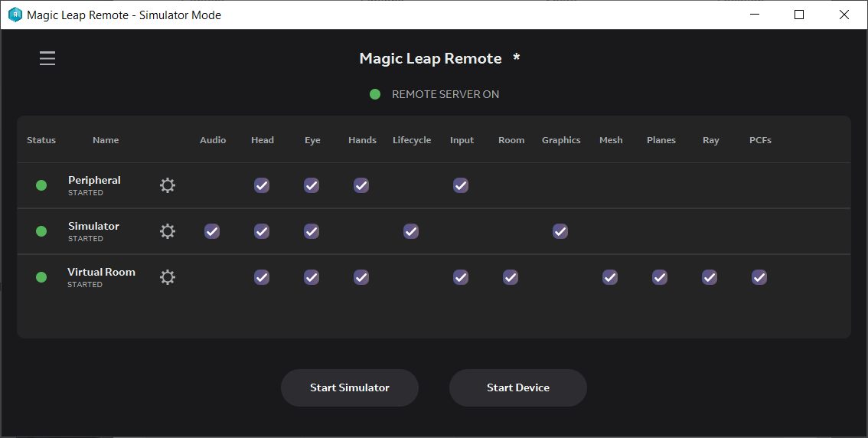The height and width of the screenshot is (438, 868).
Task: Click the Status column header
Action: 41,140
